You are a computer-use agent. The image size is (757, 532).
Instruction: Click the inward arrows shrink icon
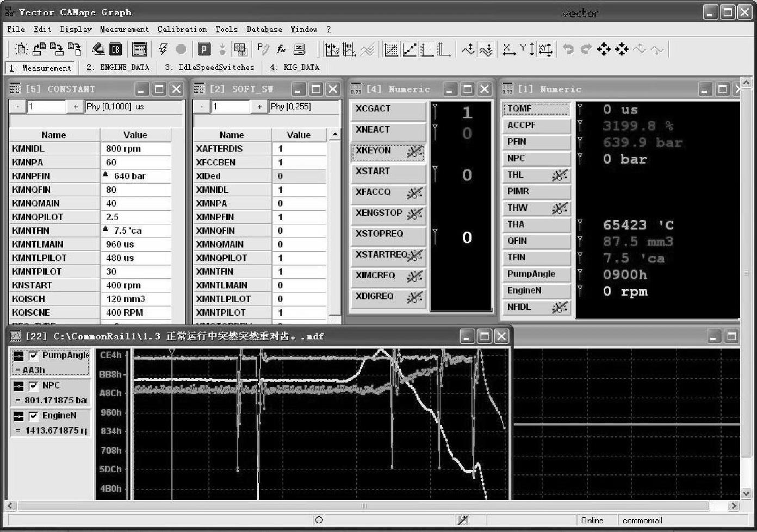622,49
